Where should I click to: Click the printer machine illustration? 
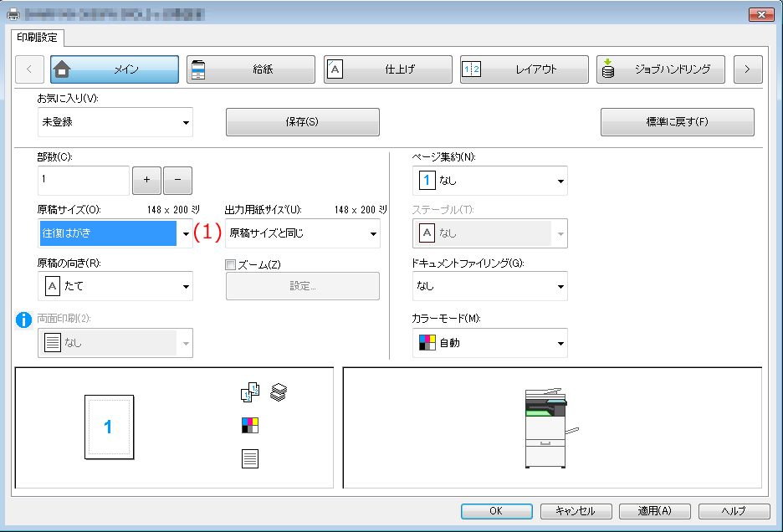click(550, 428)
